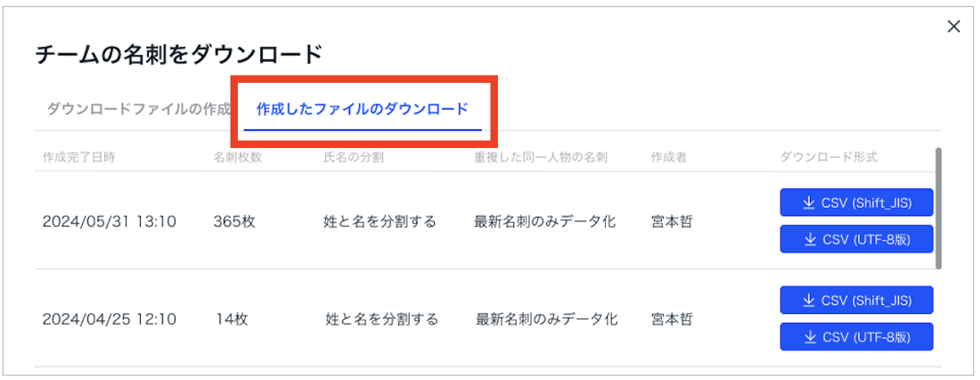Click the 重複した同一人物の名刺 column header
The image size is (980, 380).
(x=541, y=158)
